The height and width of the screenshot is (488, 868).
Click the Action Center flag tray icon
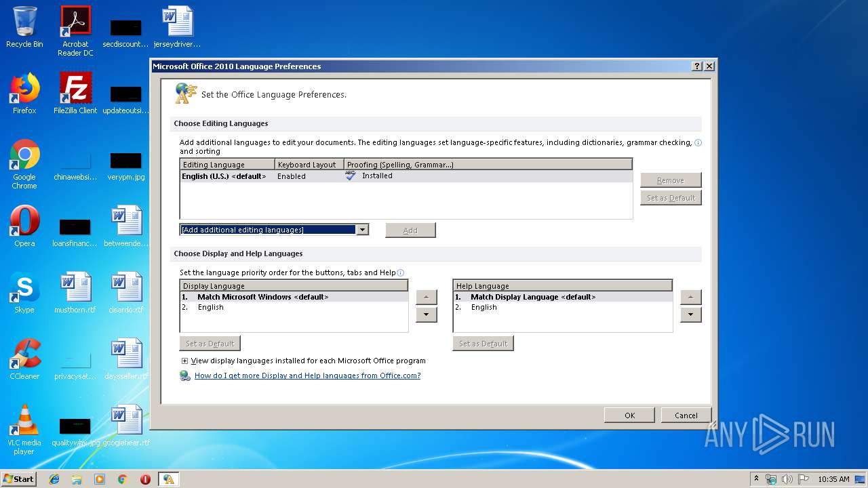point(803,479)
